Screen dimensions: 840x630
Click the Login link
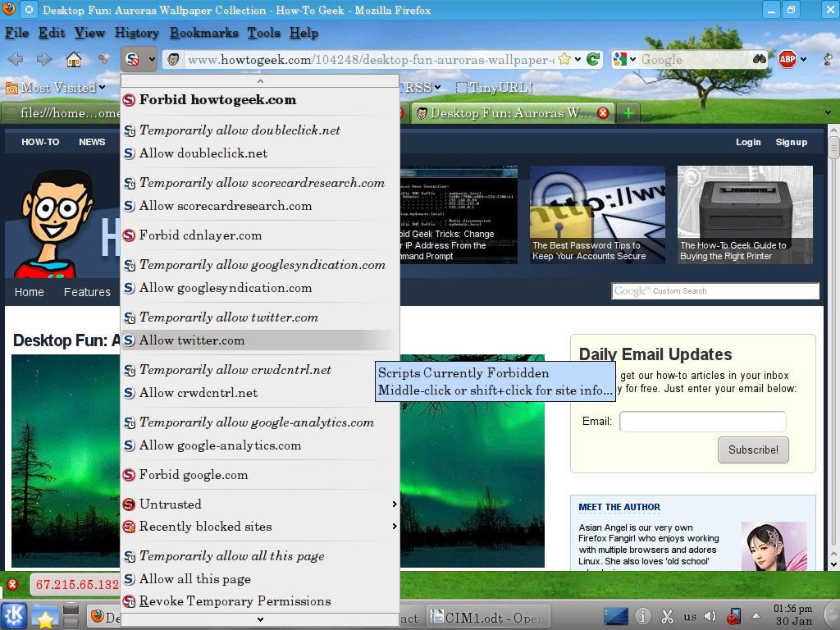coord(748,142)
